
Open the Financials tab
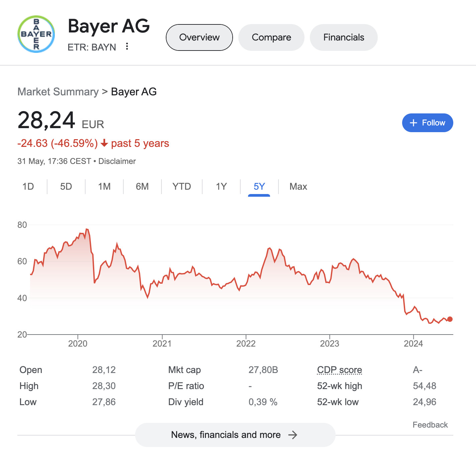[x=344, y=37]
